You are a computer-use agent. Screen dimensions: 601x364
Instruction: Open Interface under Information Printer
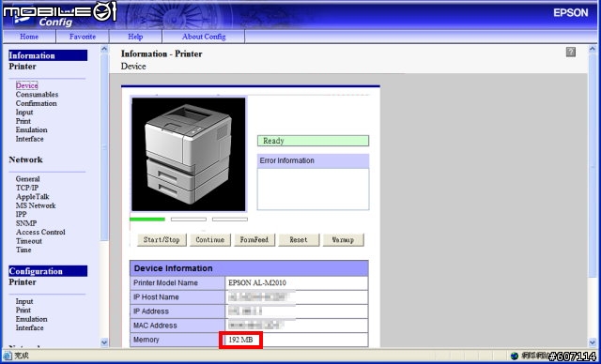pyautogui.click(x=29, y=139)
